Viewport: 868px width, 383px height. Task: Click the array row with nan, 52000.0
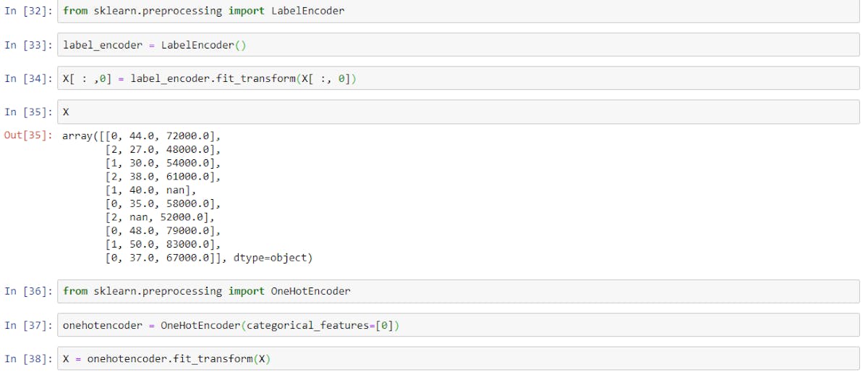(x=159, y=217)
